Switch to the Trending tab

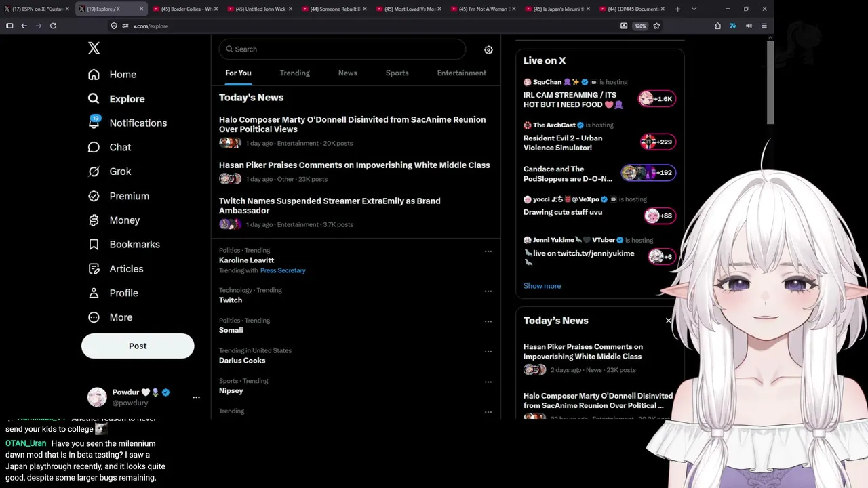[x=294, y=73]
